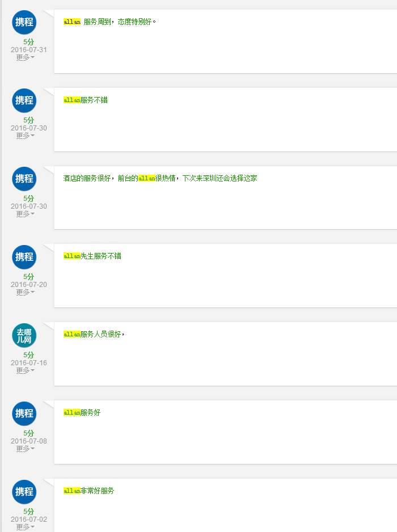The height and width of the screenshot is (532, 397).
Task: Expand 更多 under the 2016-07-20 review
Action: tap(25, 292)
